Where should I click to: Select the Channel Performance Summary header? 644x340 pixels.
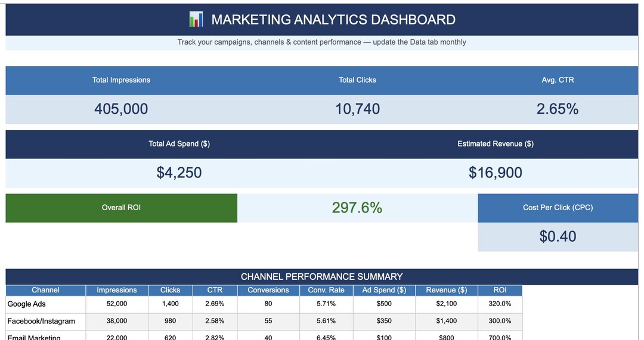click(x=321, y=276)
